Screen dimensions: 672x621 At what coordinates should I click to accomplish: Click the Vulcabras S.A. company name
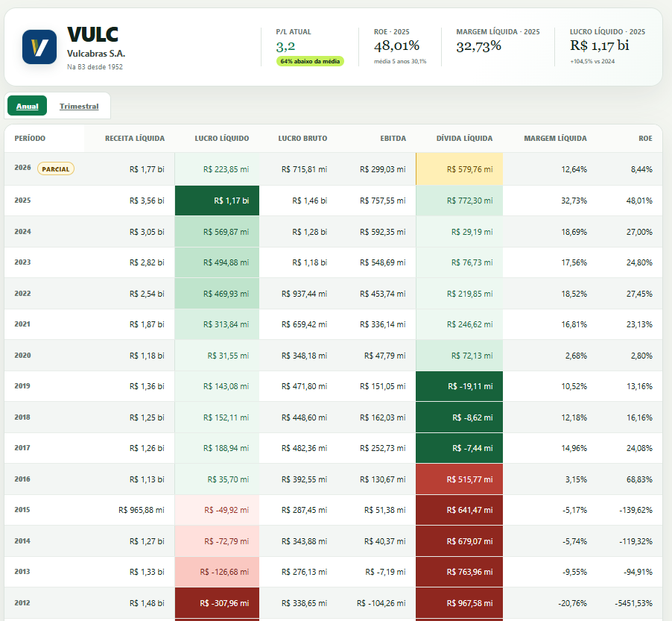click(96, 54)
